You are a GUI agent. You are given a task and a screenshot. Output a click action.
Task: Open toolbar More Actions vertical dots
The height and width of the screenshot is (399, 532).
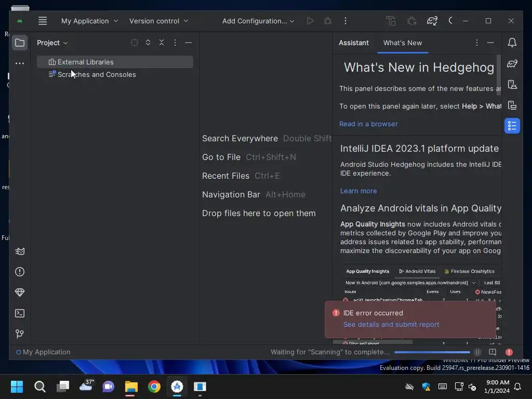click(345, 21)
